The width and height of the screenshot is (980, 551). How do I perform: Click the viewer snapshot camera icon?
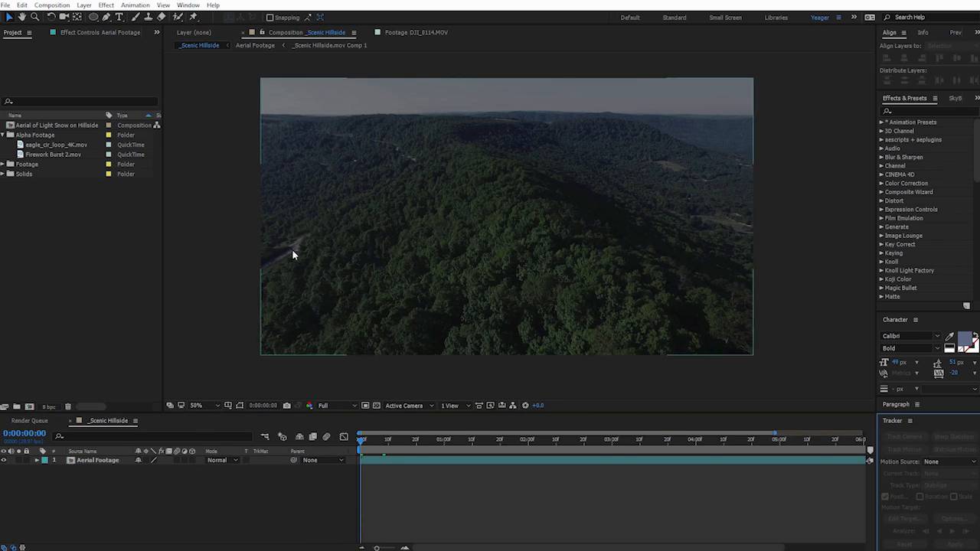click(287, 406)
